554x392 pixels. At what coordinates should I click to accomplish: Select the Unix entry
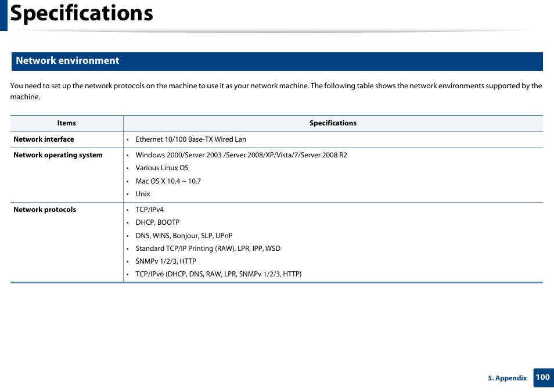[x=143, y=194]
